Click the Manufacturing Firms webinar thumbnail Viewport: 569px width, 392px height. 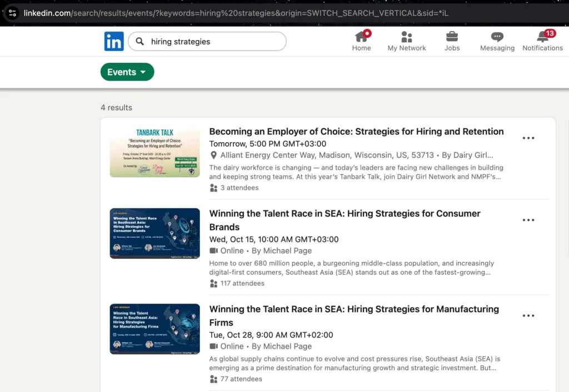154,329
